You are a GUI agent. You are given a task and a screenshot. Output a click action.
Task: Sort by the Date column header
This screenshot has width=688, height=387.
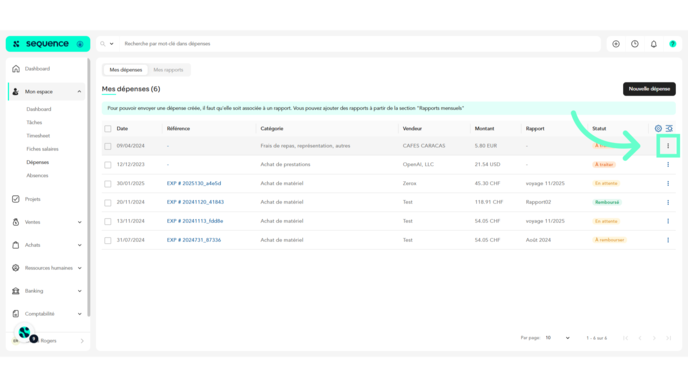point(122,129)
